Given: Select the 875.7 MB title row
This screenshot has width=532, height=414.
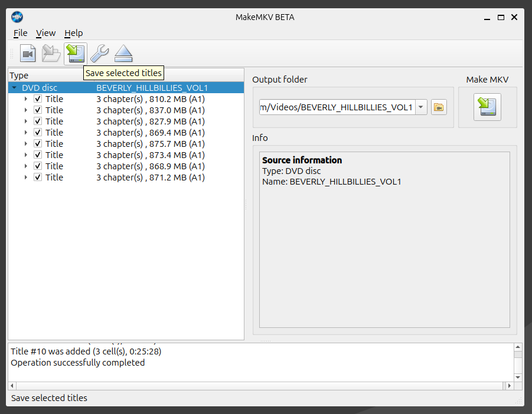Looking at the screenshot, I should tap(150, 144).
